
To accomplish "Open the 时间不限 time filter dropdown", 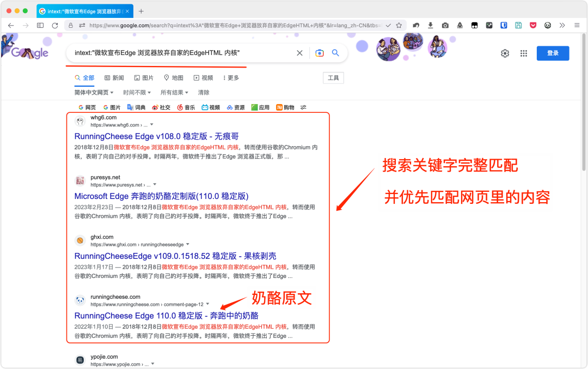I will click(x=137, y=92).
